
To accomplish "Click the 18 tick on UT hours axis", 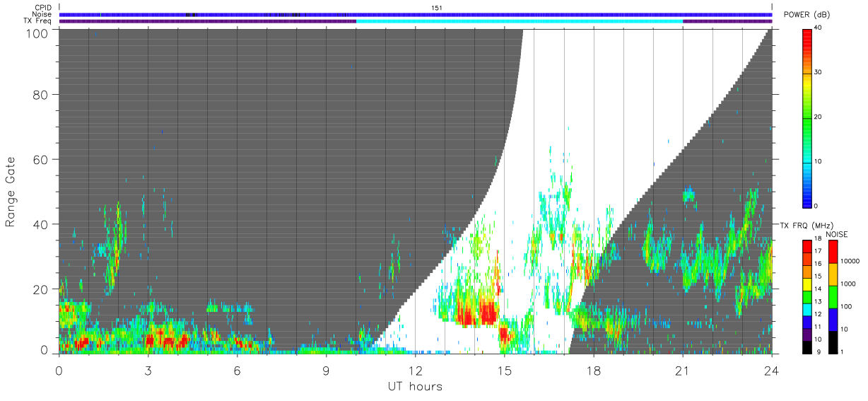I will coord(594,370).
